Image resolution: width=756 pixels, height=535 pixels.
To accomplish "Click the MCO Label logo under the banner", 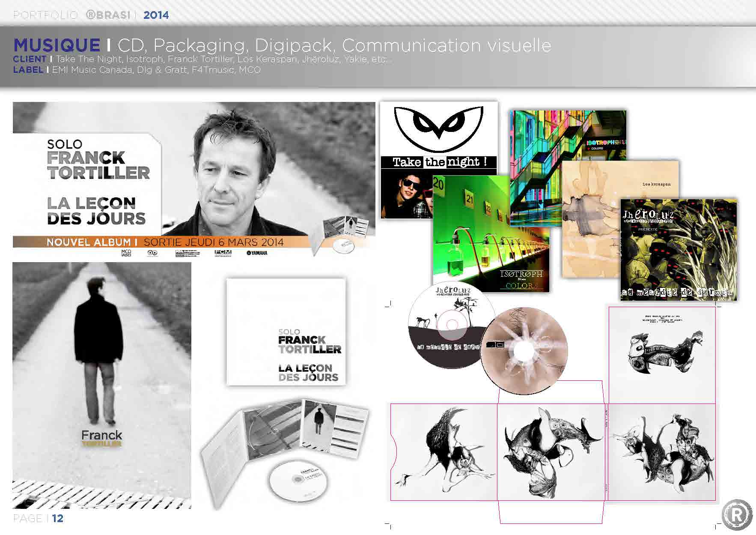I will tap(126, 253).
